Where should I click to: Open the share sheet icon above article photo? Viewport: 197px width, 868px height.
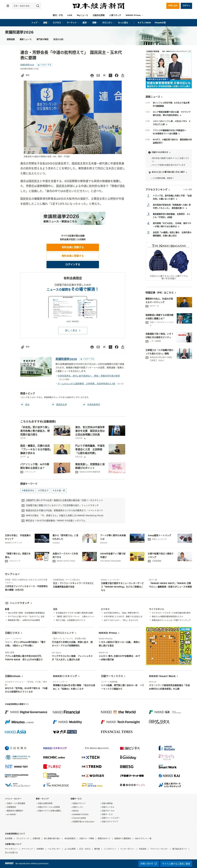tap(123, 75)
